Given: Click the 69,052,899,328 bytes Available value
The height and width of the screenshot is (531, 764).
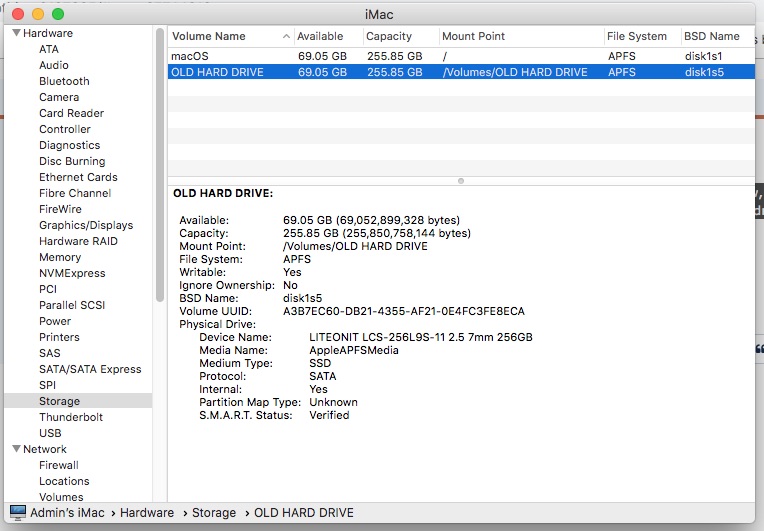Looking at the screenshot, I should tap(371, 220).
